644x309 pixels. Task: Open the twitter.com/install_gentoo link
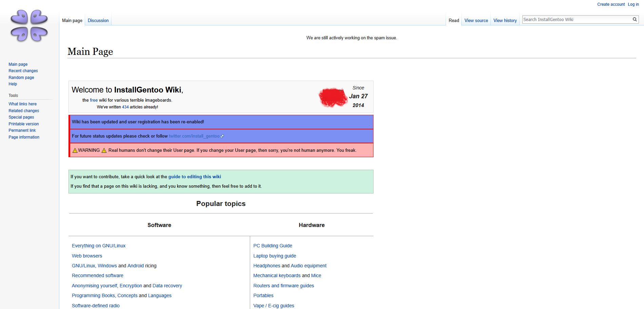tap(194, 136)
